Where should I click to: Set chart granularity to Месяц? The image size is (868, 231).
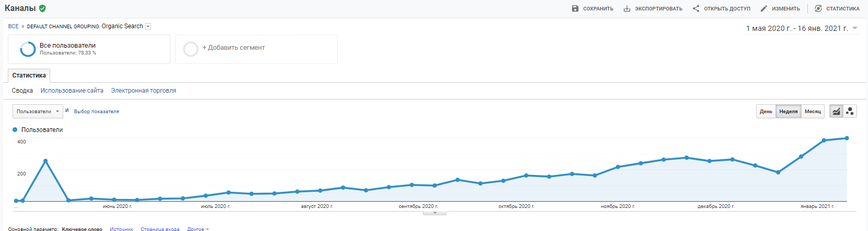pyautogui.click(x=813, y=112)
